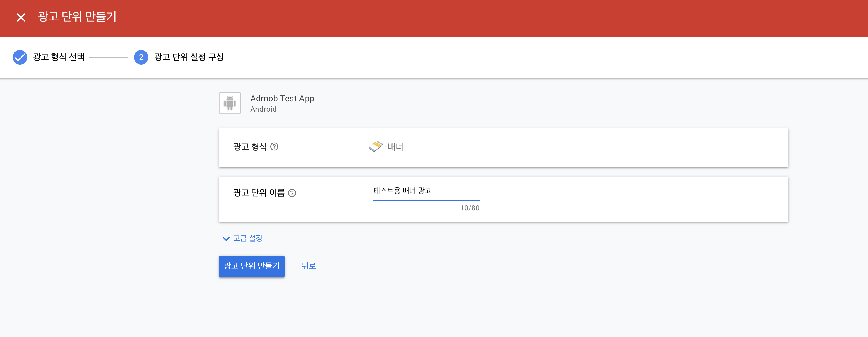This screenshot has width=868, height=337.
Task: Click the ad unit name input field
Action: pyautogui.click(x=426, y=191)
